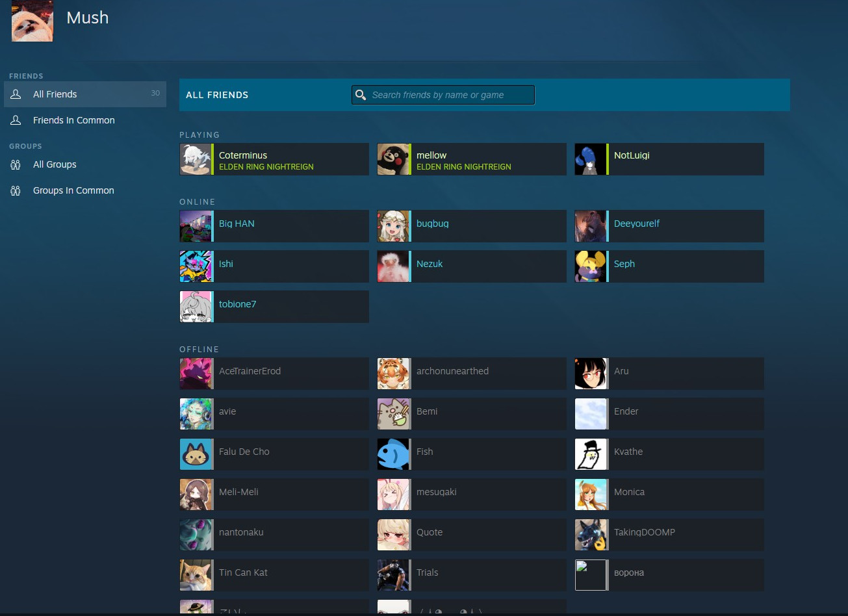This screenshot has width=848, height=616.
Task: Click the Quote friend name
Action: (430, 532)
